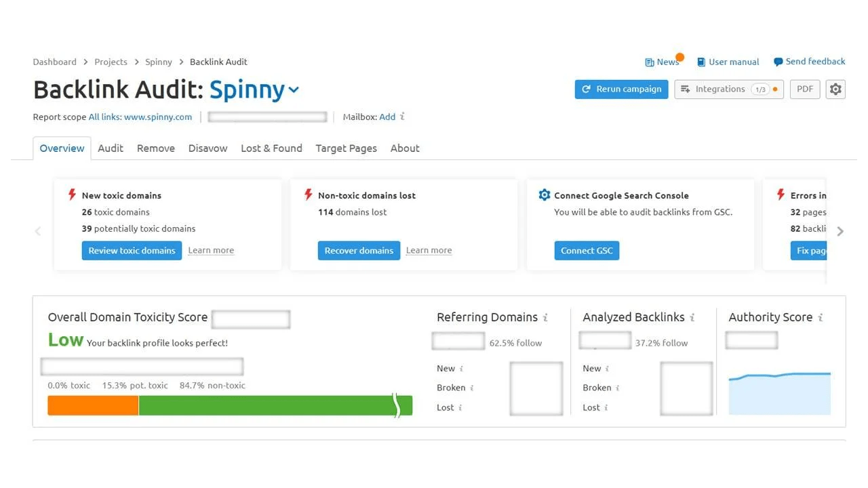The image size is (868, 488).
Task: Export report with PDF button
Action: point(805,89)
